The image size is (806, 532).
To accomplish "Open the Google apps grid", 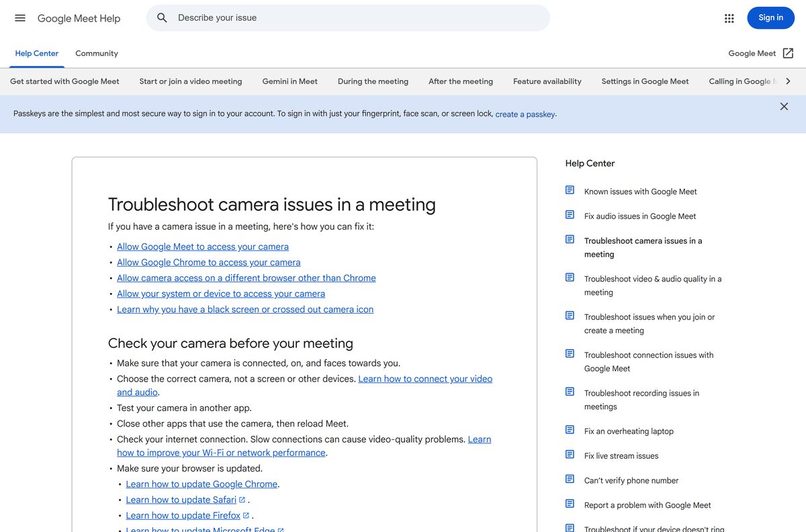I will 729,18.
